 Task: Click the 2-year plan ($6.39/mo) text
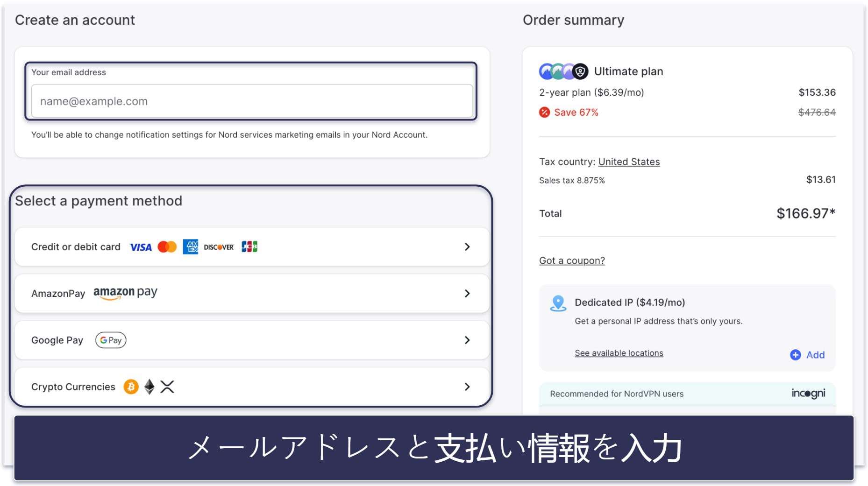click(x=591, y=92)
